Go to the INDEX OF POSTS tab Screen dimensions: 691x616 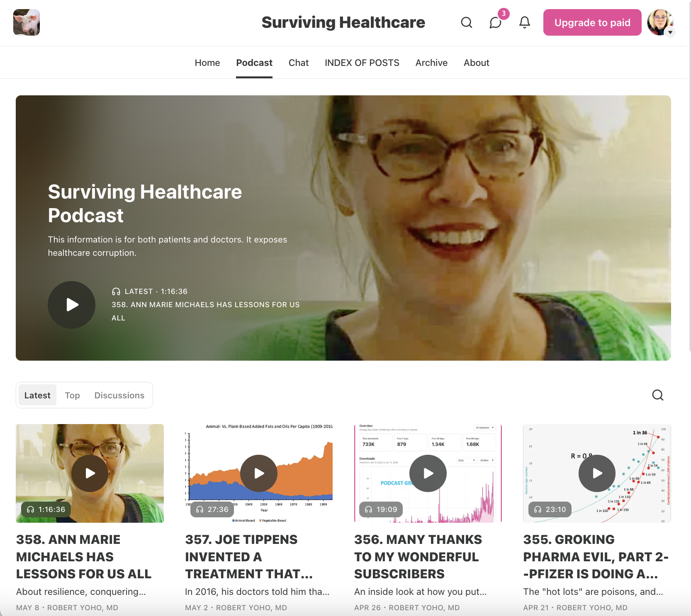[x=362, y=63]
